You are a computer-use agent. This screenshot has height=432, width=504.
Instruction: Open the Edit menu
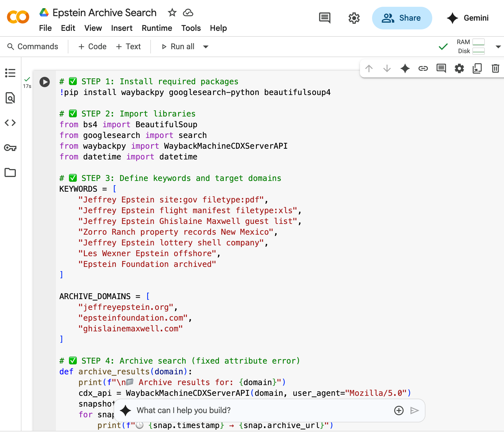tap(68, 28)
